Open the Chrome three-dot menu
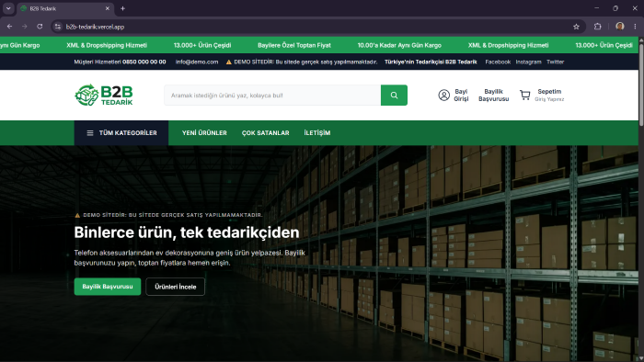The width and height of the screenshot is (644, 362). pyautogui.click(x=635, y=27)
